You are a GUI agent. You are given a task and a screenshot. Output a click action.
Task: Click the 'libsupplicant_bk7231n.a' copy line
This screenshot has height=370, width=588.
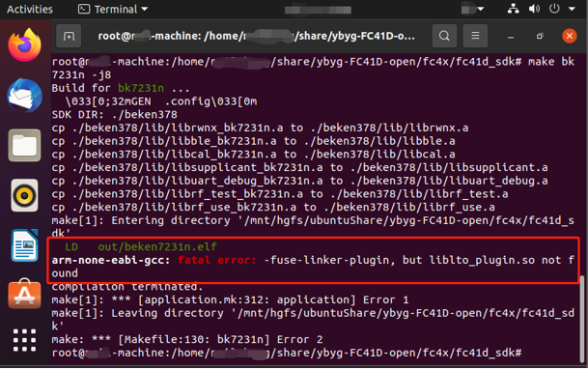click(x=299, y=167)
